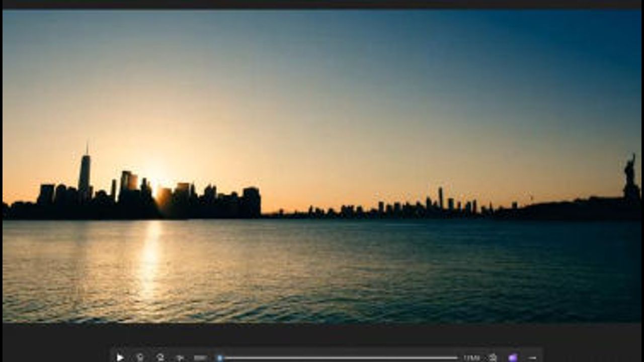Click the purple icon in the playback bar
This screenshot has width=644, height=362.
[513, 357]
